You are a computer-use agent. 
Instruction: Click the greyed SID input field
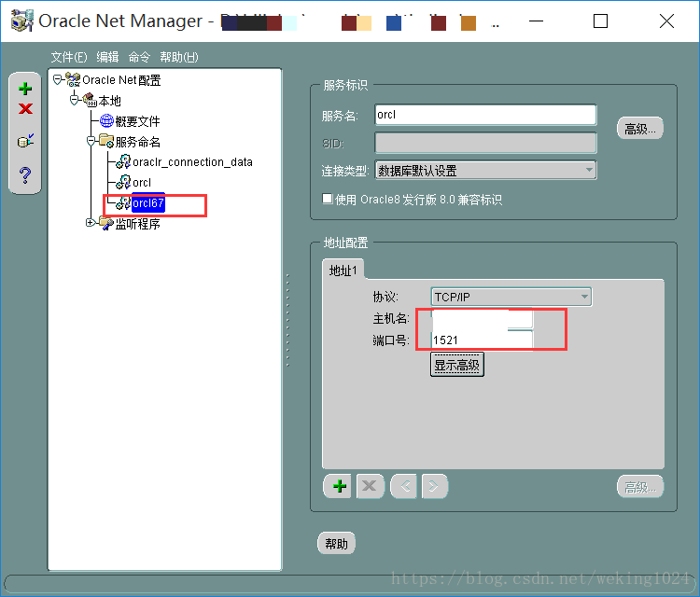click(x=485, y=144)
